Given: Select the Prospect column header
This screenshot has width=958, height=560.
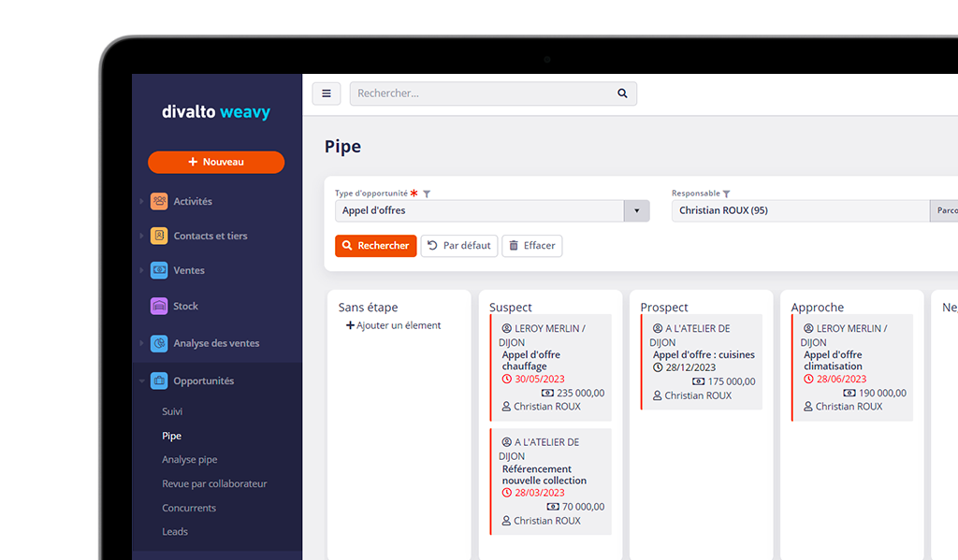Looking at the screenshot, I should [664, 308].
